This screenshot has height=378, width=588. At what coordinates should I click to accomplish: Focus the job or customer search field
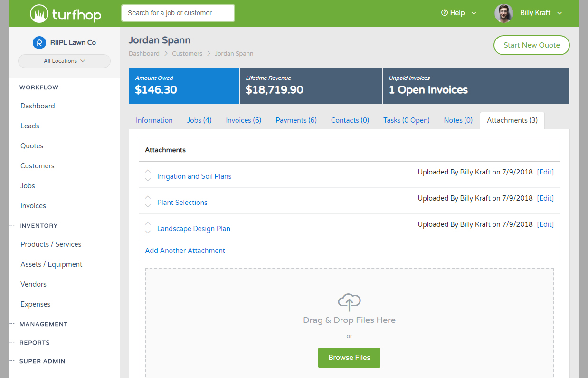178,13
